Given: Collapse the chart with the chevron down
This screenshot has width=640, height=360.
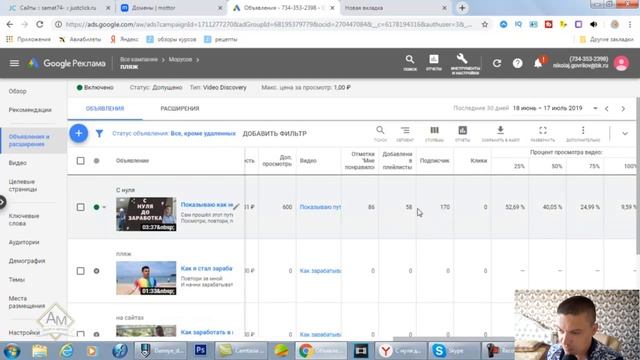Looking at the screenshot, I should pyautogui.click(x=625, y=133).
